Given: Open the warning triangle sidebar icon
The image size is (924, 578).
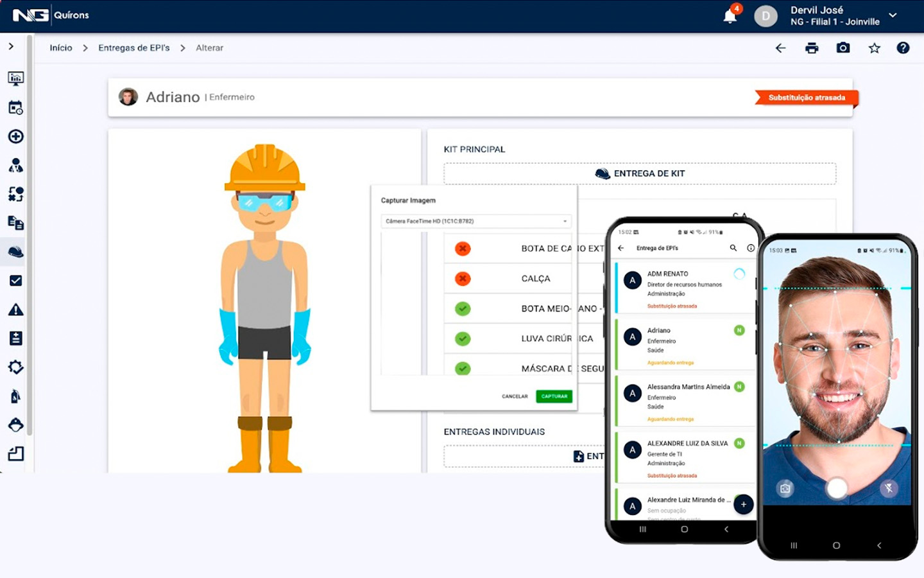Looking at the screenshot, I should [16, 310].
